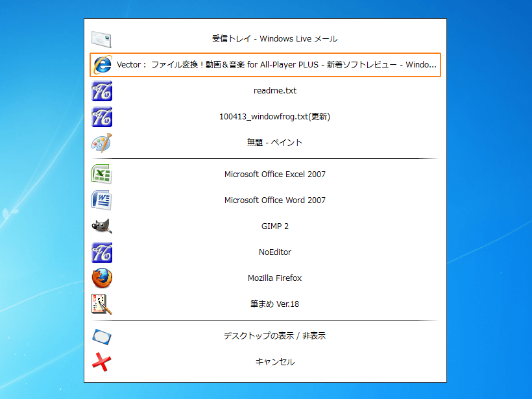Select the Vector ファイル変換 browser window entry
Viewport: 532px width, 399px height.
(265, 65)
